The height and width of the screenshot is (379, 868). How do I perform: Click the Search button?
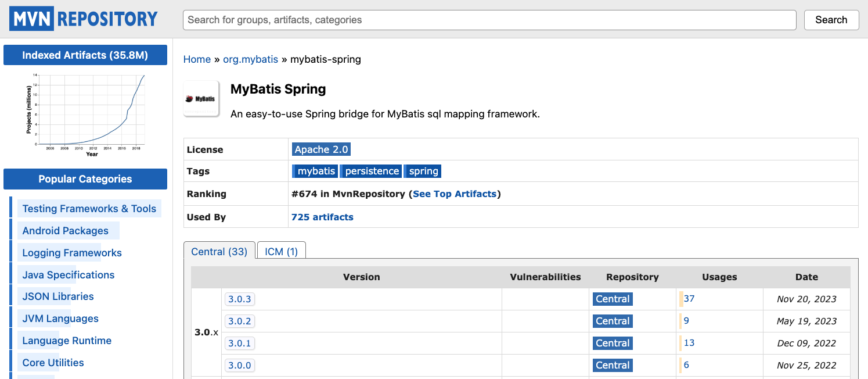coord(831,19)
